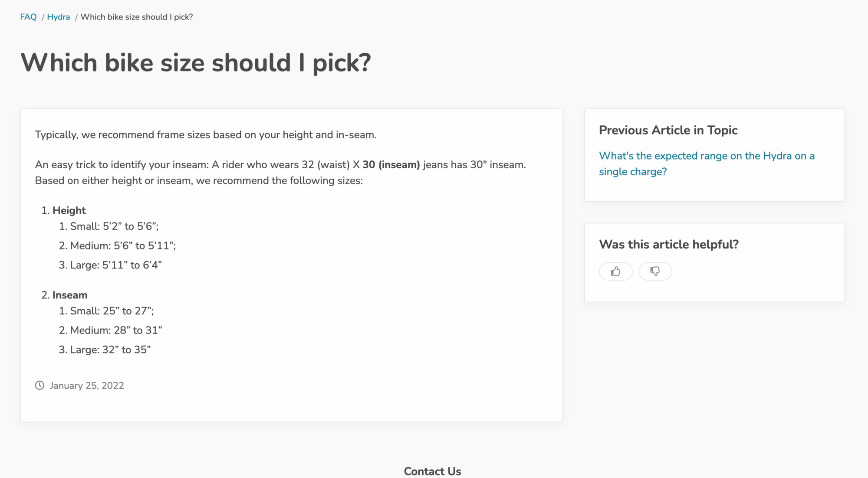Go to FAQ breadcrumb link
The height and width of the screenshot is (478, 868).
coord(28,17)
